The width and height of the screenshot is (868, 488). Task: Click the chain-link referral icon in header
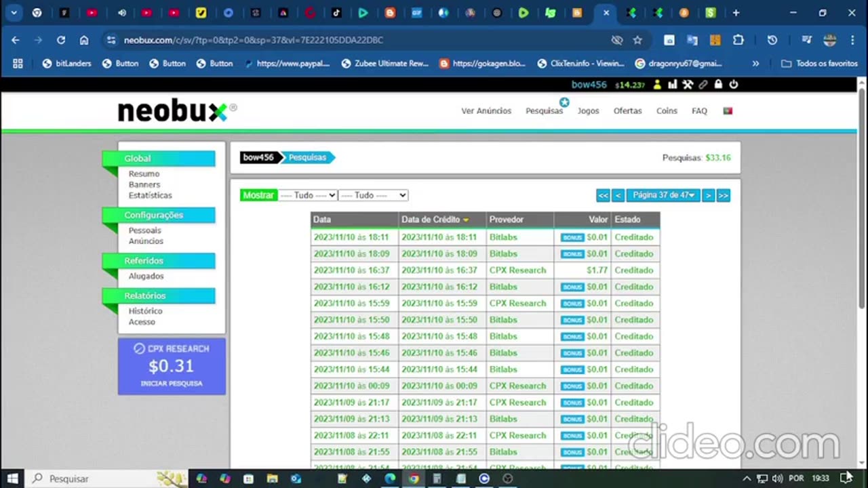pos(703,85)
